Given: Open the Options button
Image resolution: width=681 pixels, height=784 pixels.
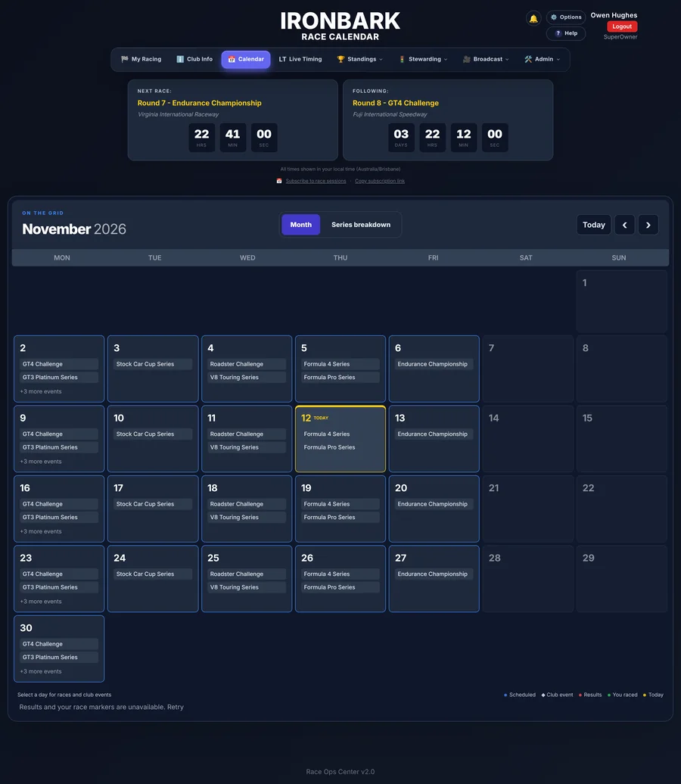Looking at the screenshot, I should coord(566,17).
